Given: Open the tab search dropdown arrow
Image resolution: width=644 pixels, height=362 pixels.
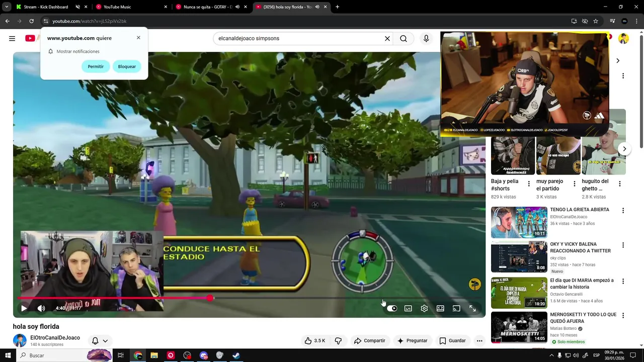Looking at the screenshot, I should pos(6,7).
